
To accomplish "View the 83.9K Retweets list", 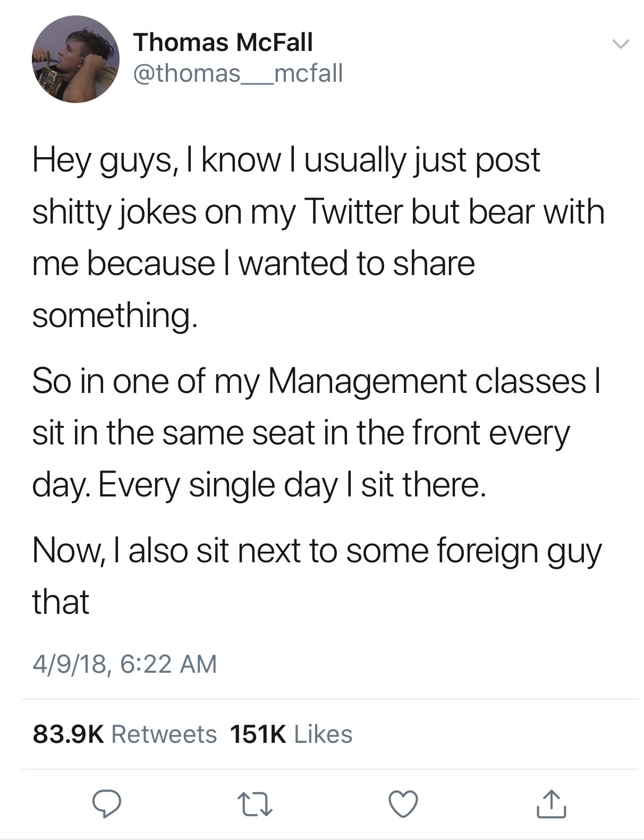I will coord(125,734).
